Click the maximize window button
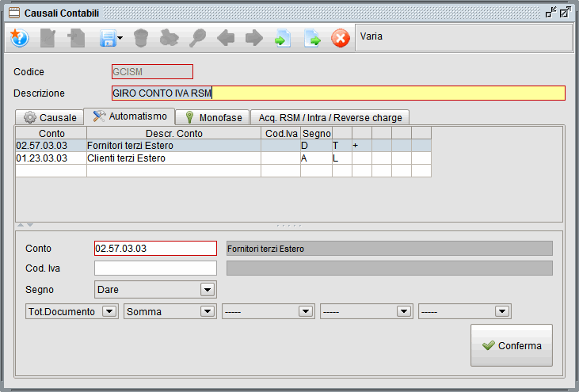Screen dimensions: 579x392 click(565, 13)
